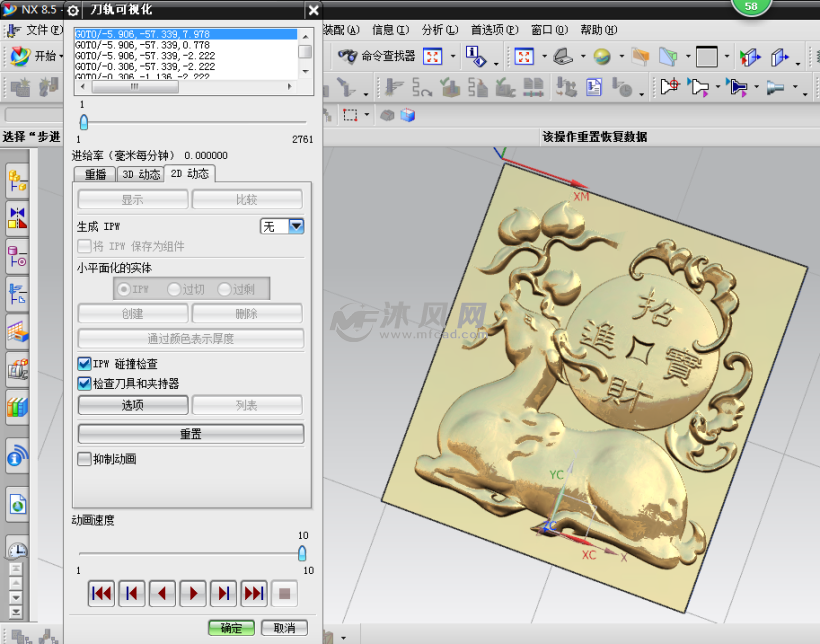Open the 生成 IPW dropdown

(x=295, y=225)
